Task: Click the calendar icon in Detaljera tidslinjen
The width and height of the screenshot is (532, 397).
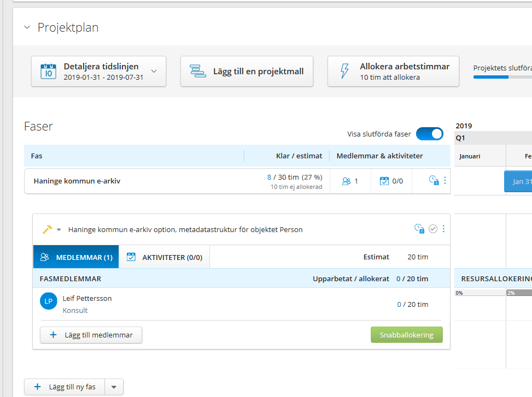Action: 49,72
